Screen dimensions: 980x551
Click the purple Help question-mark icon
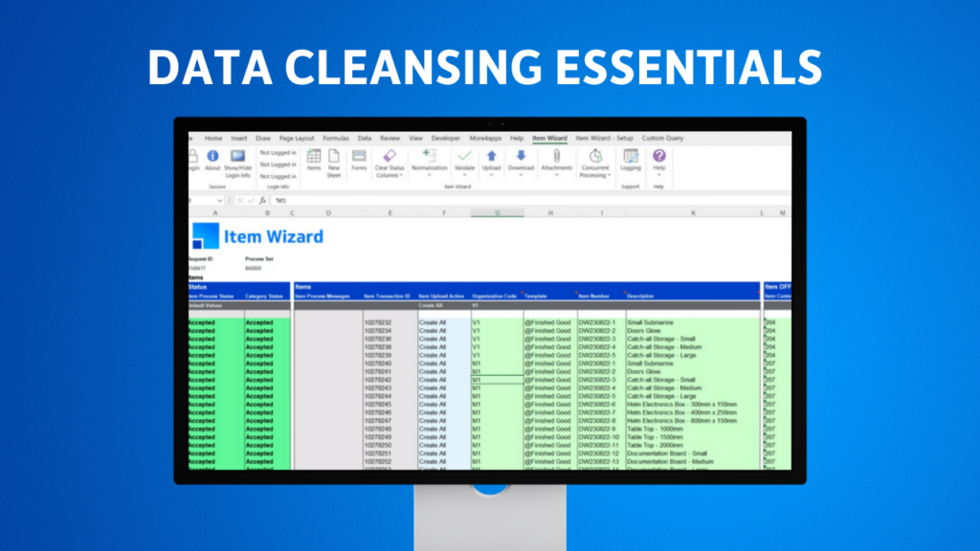pos(658,156)
